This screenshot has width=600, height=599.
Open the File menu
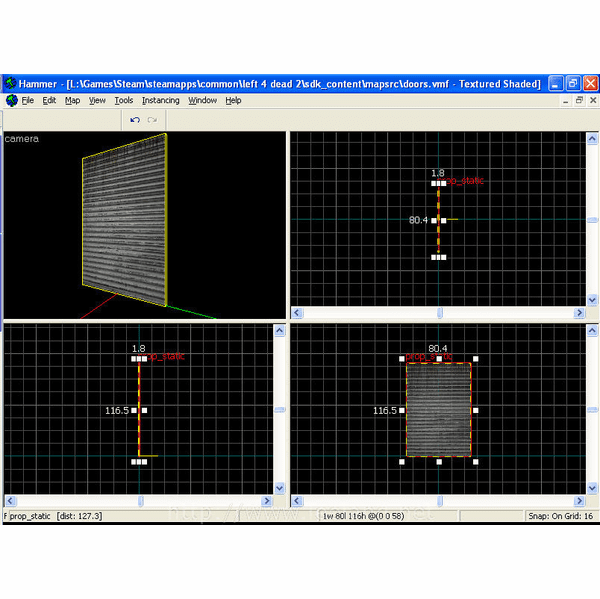pyautogui.click(x=28, y=101)
